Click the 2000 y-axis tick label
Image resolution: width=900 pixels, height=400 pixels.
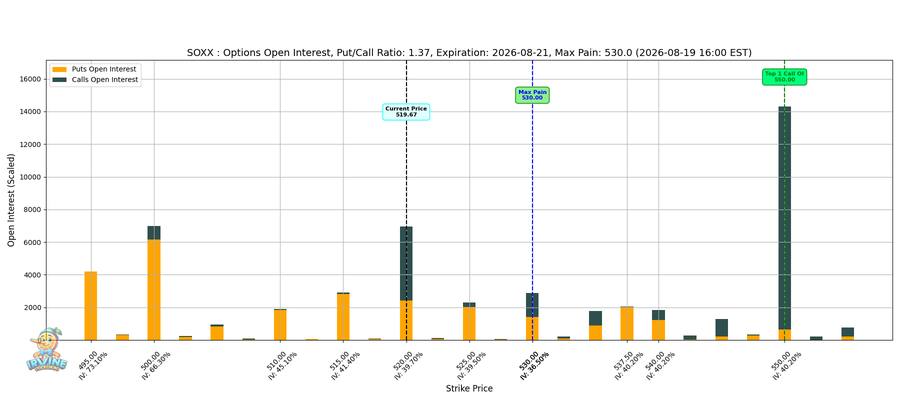click(32, 308)
